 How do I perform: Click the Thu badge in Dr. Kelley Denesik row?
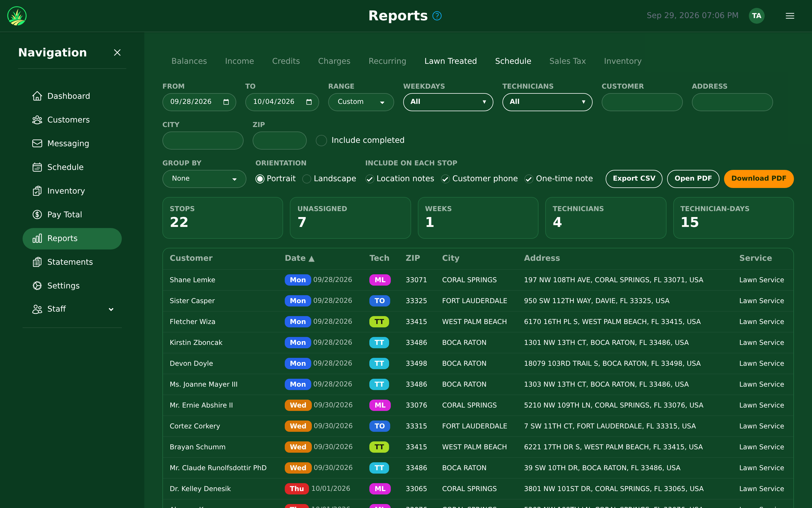click(x=297, y=489)
